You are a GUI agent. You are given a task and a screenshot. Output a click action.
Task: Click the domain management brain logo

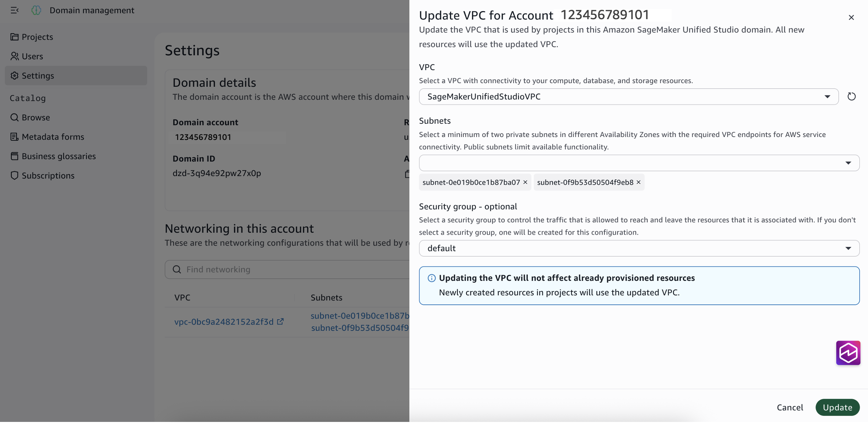(36, 10)
